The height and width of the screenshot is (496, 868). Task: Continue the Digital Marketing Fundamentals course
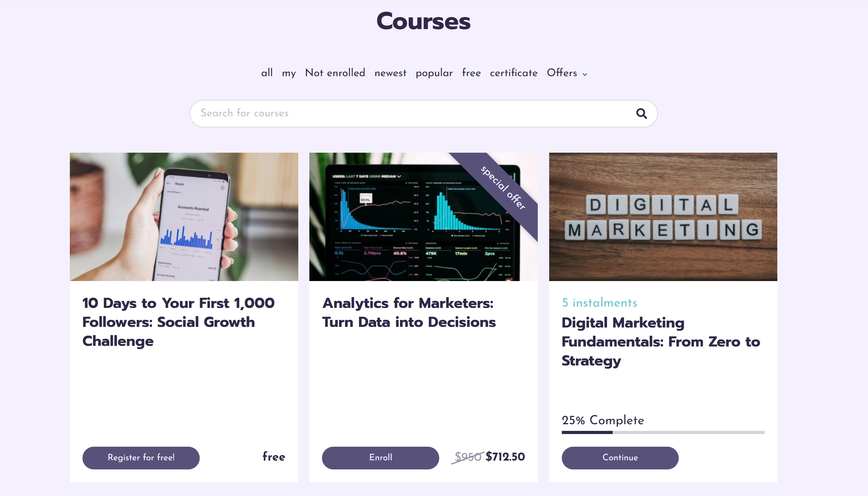point(620,457)
